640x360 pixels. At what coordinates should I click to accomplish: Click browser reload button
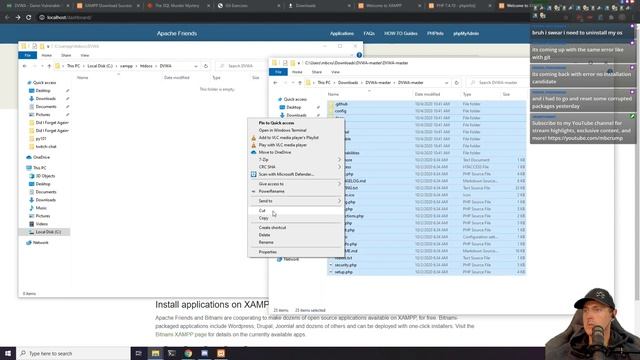29,18
